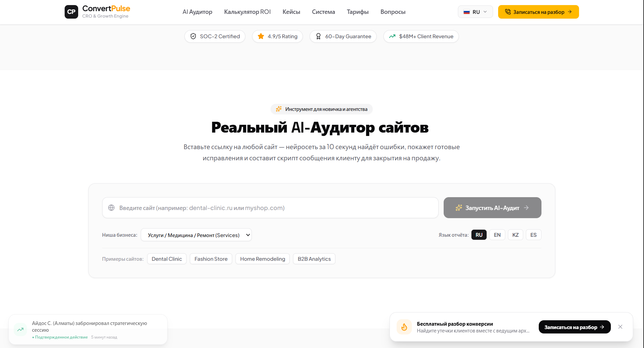Click the green trend icon in booking notification
The image size is (644, 348).
pyautogui.click(x=21, y=329)
